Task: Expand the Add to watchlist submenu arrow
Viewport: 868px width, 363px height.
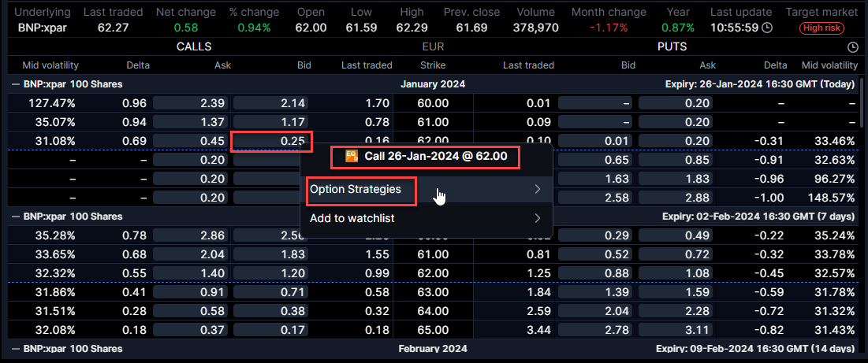Action: (x=537, y=218)
